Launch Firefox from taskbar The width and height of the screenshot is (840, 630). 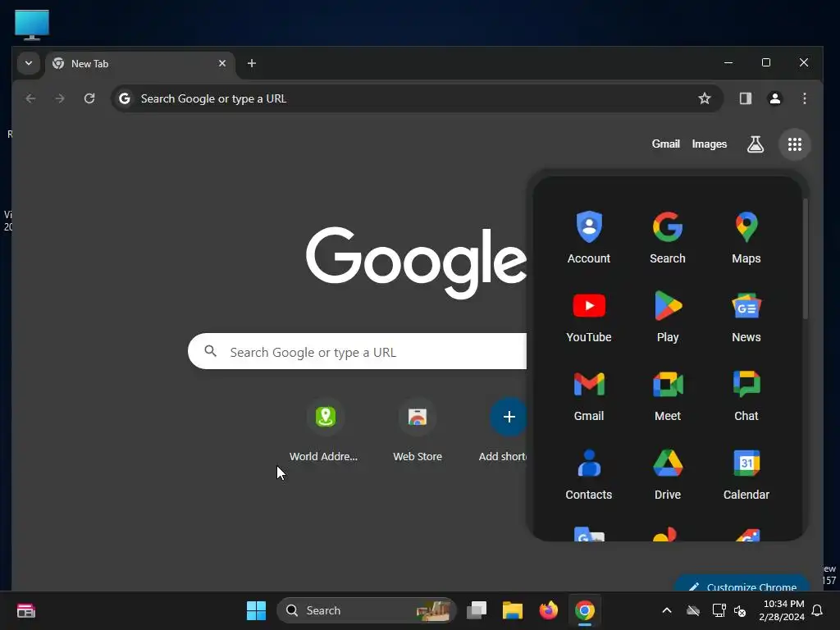click(x=549, y=610)
